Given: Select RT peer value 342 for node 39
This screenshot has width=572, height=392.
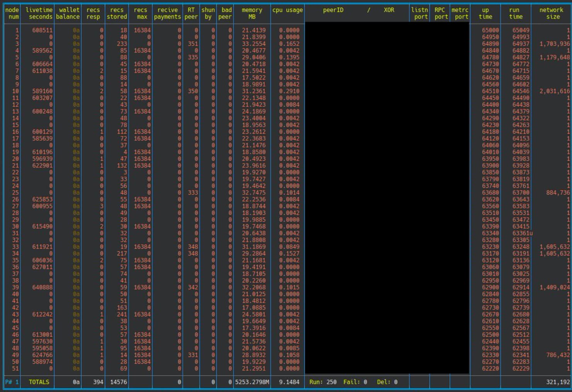Looking at the screenshot, I should tap(193, 287).
